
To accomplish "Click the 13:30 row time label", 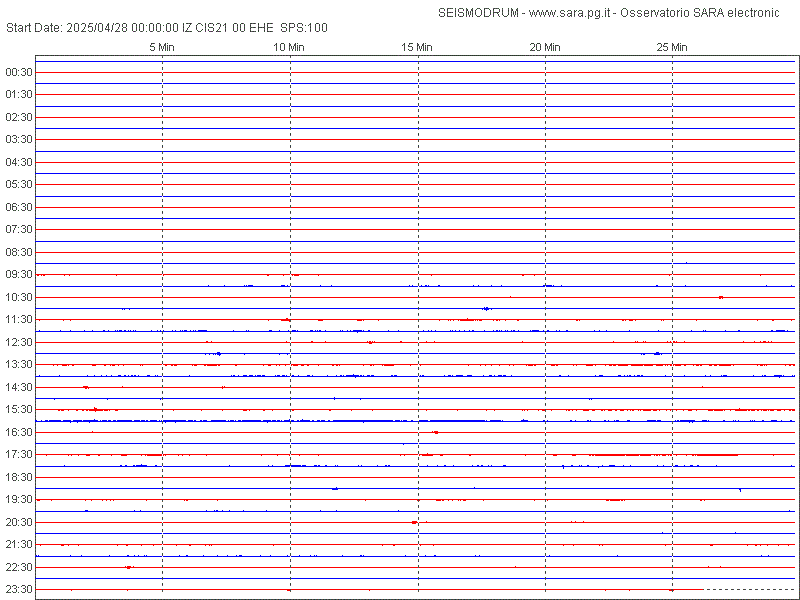I will click(x=19, y=364).
